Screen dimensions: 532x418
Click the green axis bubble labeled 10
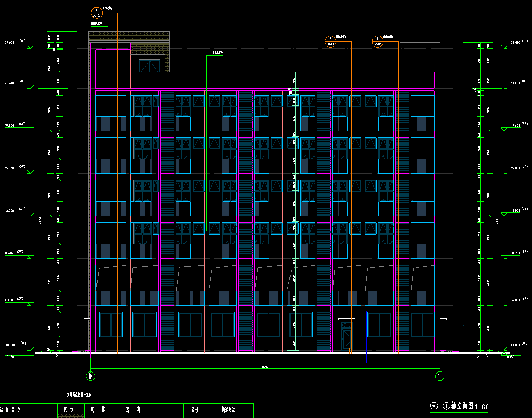tap(90, 376)
